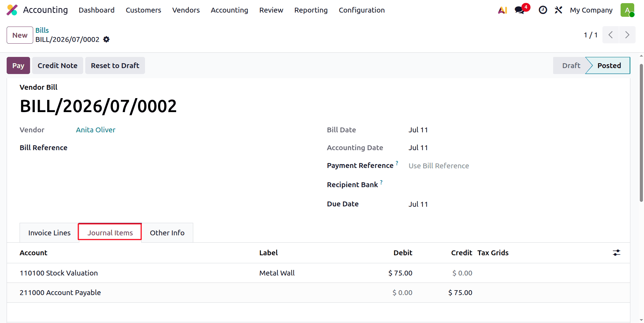644x323 pixels.
Task: Click the 1 / 1 pager counter
Action: [591, 35]
